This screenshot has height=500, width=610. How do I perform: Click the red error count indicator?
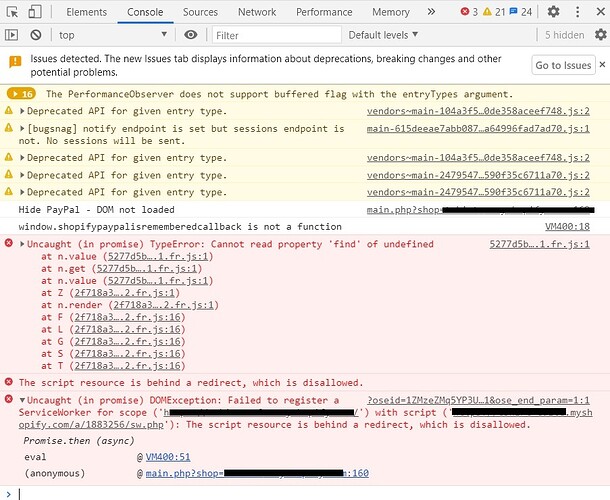pyautogui.click(x=469, y=12)
